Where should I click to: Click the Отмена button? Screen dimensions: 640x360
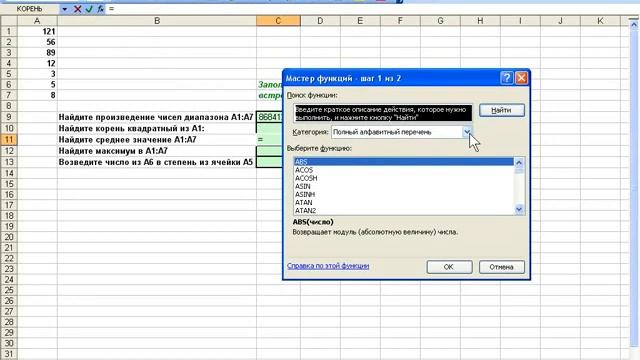point(502,267)
